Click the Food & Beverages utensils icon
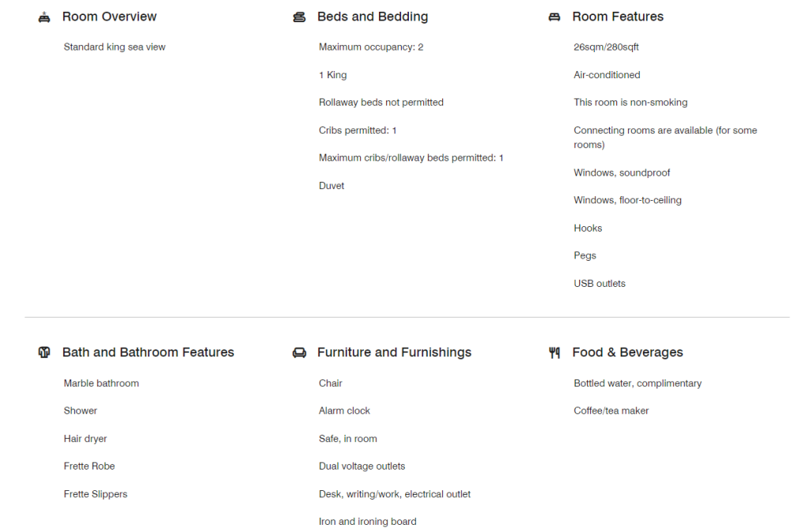The width and height of the screenshot is (810, 532). tap(555, 353)
